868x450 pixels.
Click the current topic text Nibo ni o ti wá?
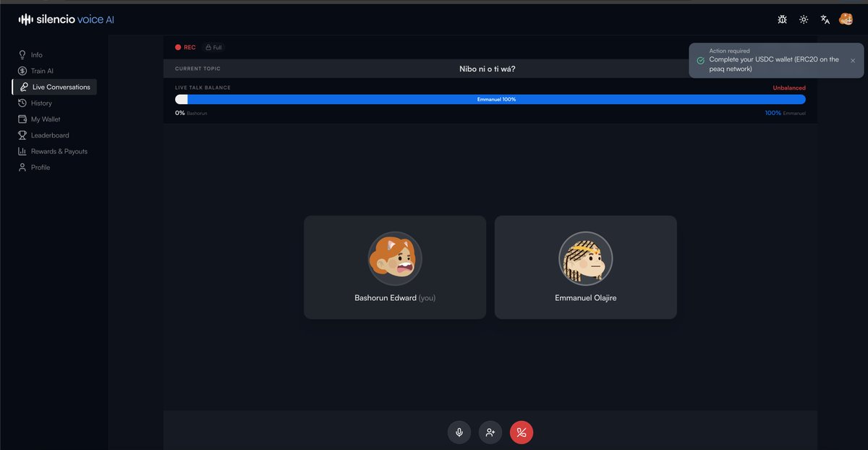(x=488, y=69)
